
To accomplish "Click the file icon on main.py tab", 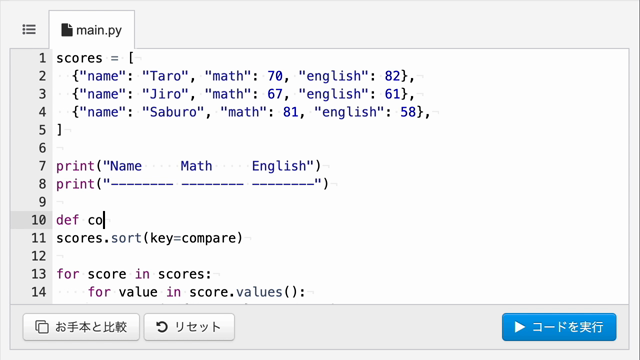I will tap(67, 30).
